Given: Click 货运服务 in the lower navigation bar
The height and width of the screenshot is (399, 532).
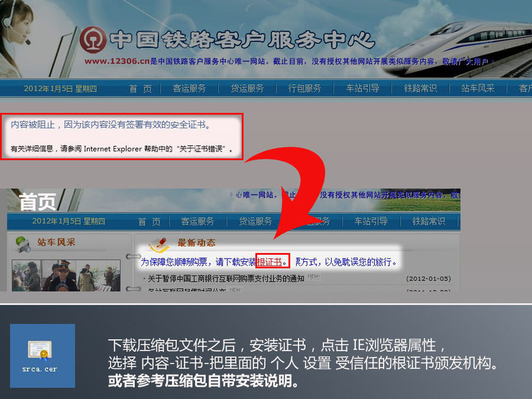Looking at the screenshot, I should click(255, 221).
